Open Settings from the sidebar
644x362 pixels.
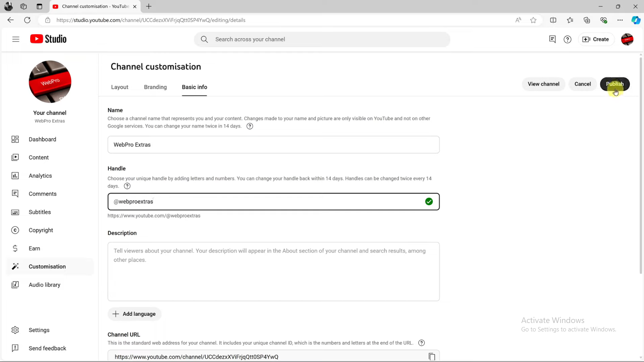coord(50,330)
